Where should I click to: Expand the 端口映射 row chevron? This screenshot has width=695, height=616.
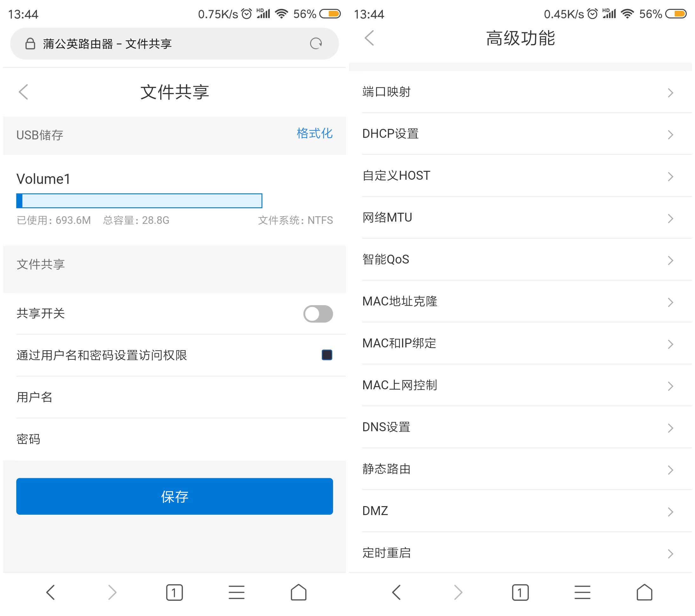click(670, 92)
